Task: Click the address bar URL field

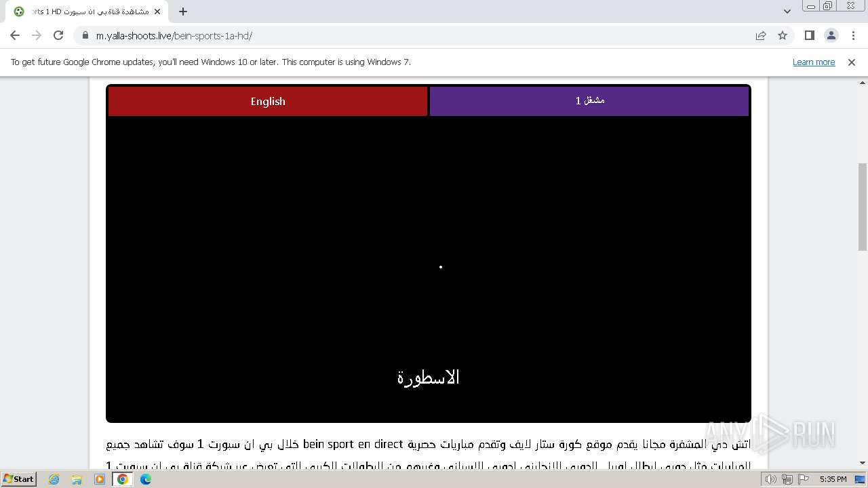Action: [414, 36]
